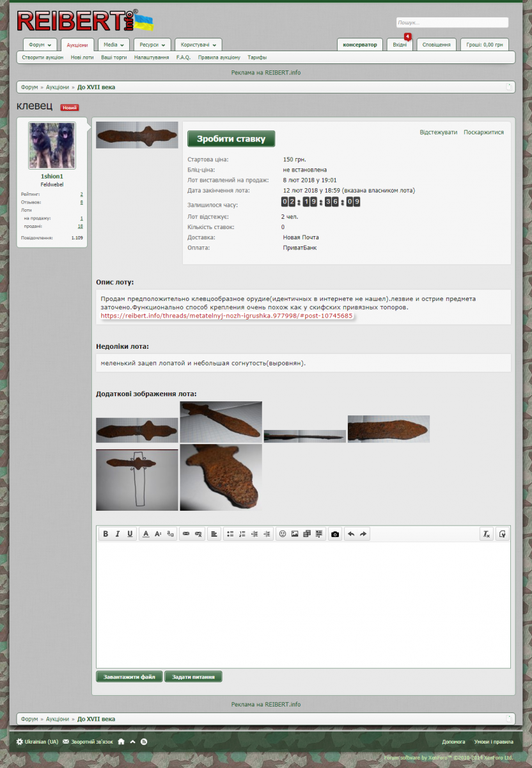The width and height of the screenshot is (532, 768).
Task: Click the outdent icon
Action: point(254,534)
